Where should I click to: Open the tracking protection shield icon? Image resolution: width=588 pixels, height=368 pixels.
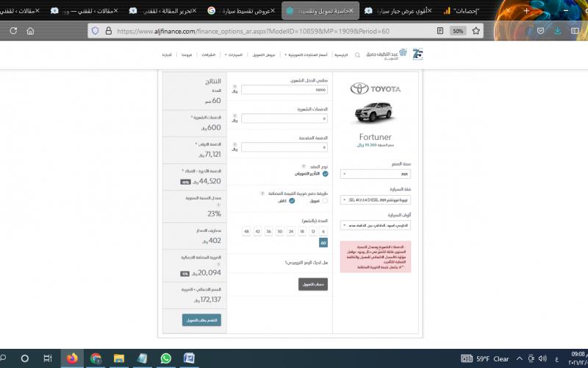(x=96, y=31)
